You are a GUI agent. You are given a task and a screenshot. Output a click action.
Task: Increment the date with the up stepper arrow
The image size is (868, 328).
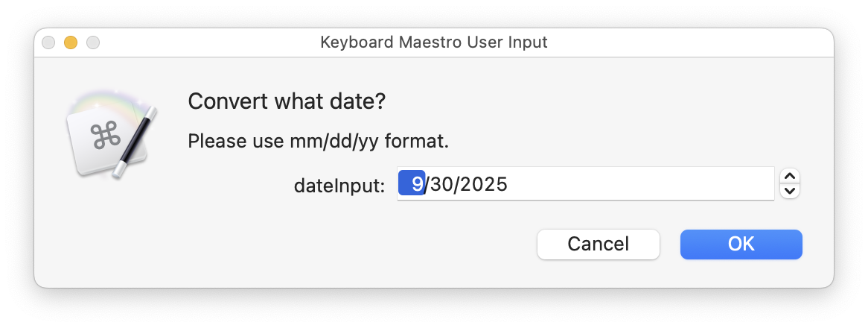791,177
